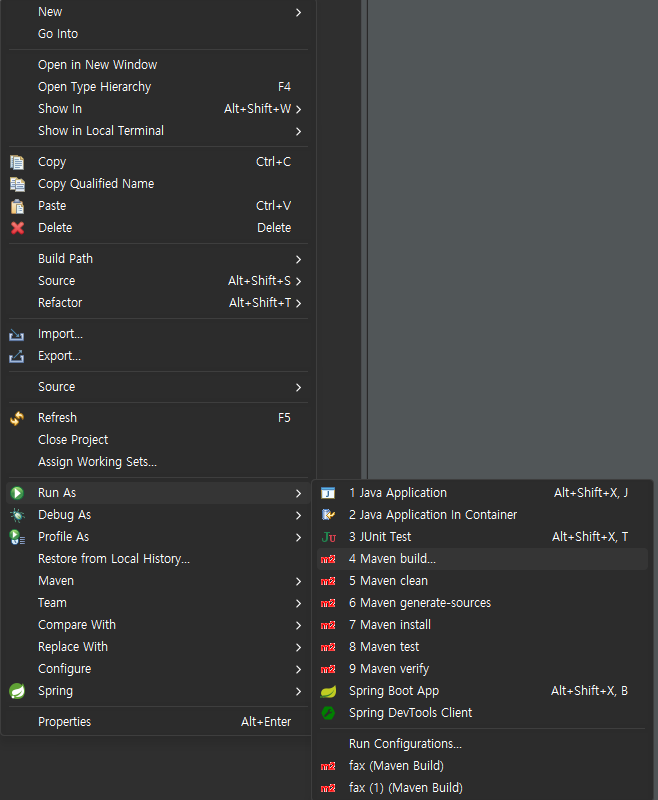658x800 pixels.
Task: Select Close Project
Action: 158,440
